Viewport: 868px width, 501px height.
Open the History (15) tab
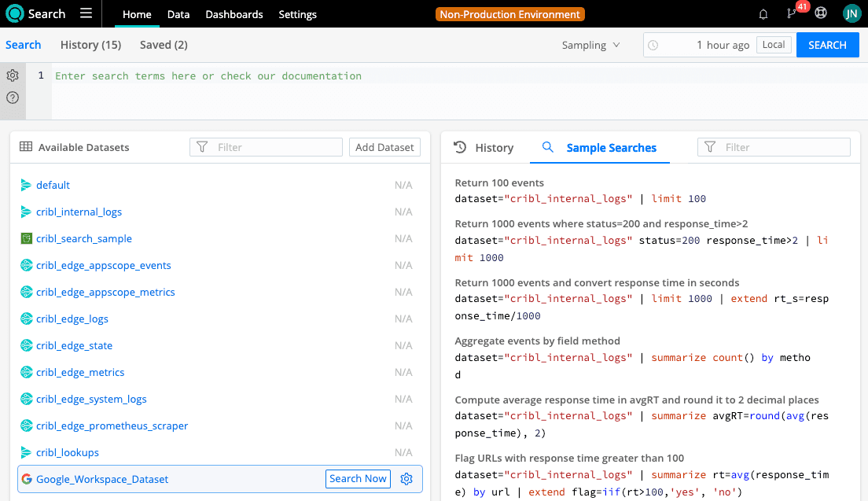coord(90,45)
